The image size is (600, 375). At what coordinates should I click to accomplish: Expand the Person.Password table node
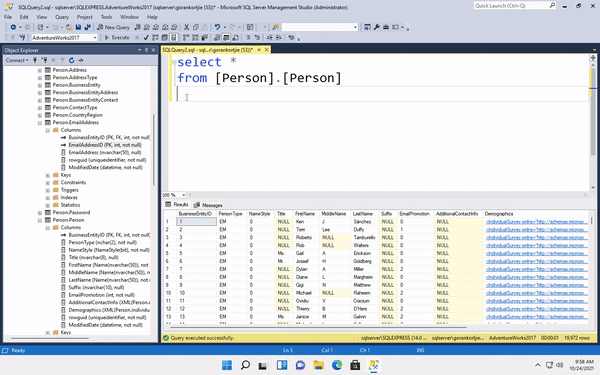(40, 213)
